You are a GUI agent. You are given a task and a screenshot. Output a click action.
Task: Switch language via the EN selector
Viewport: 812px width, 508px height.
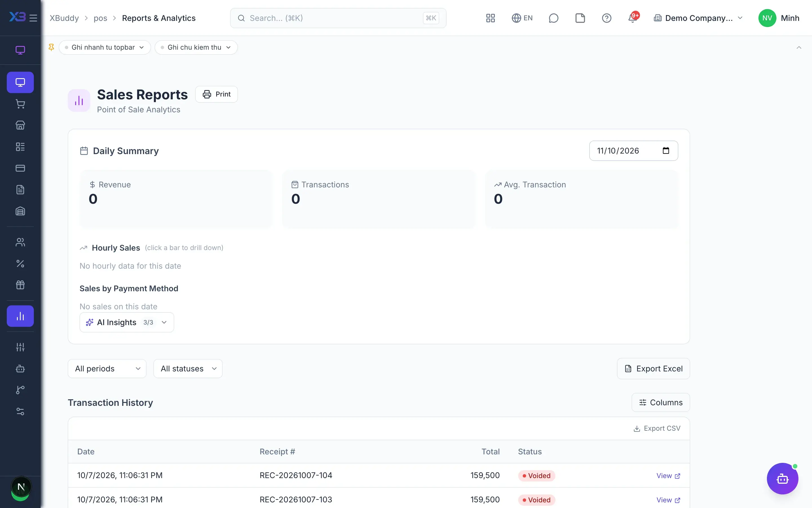[x=522, y=18]
